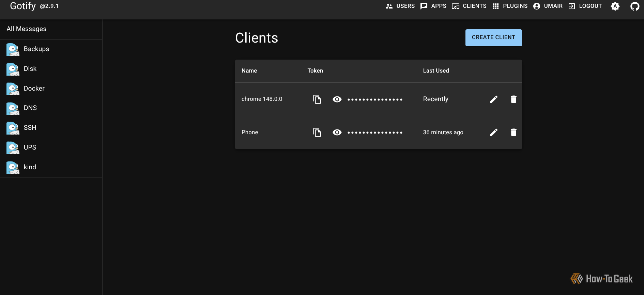Edit the Phone client

click(x=494, y=132)
